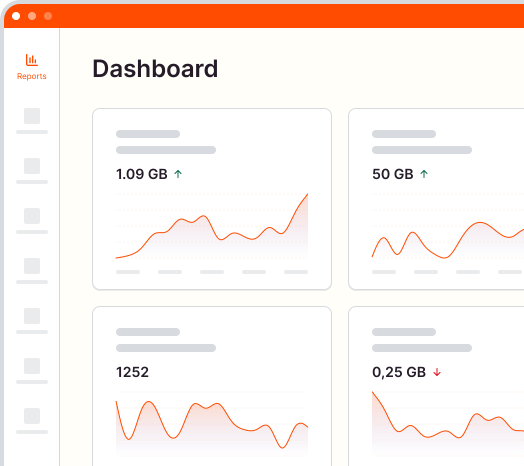Select the 1252 value

[132, 372]
